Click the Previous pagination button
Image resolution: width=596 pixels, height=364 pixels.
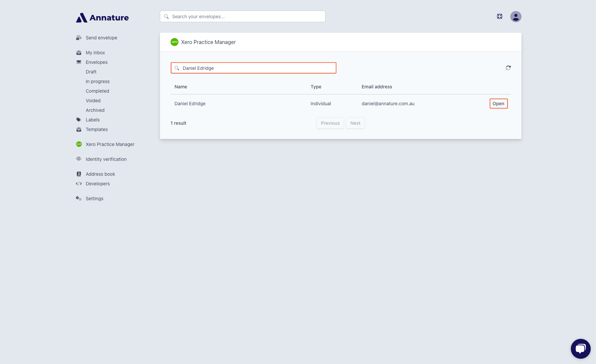coord(330,123)
